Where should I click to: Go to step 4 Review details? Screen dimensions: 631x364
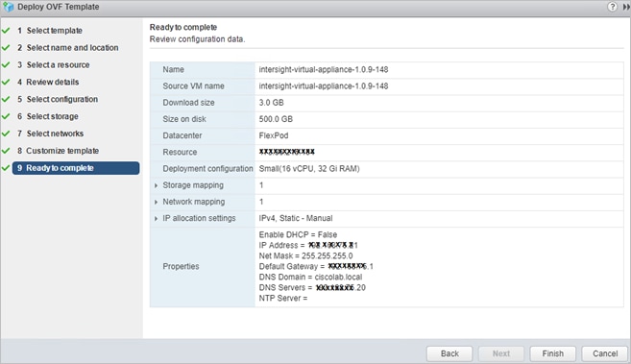tap(48, 82)
